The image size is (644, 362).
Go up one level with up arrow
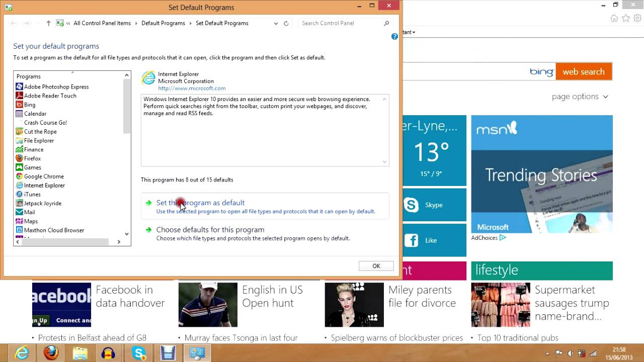(48, 23)
